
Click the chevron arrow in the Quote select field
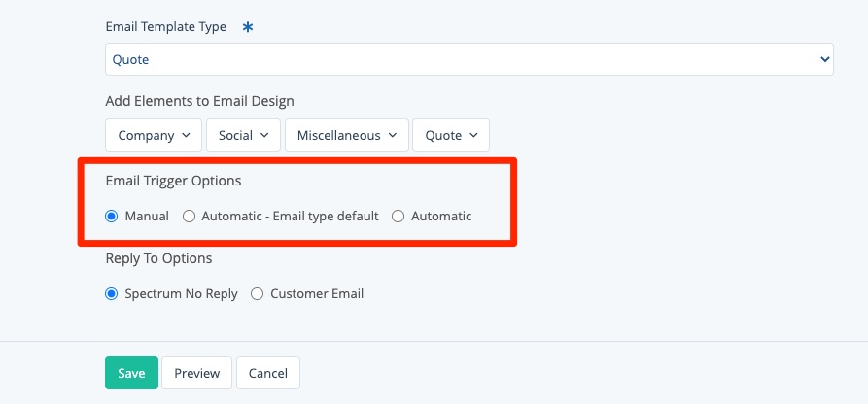pos(824,59)
